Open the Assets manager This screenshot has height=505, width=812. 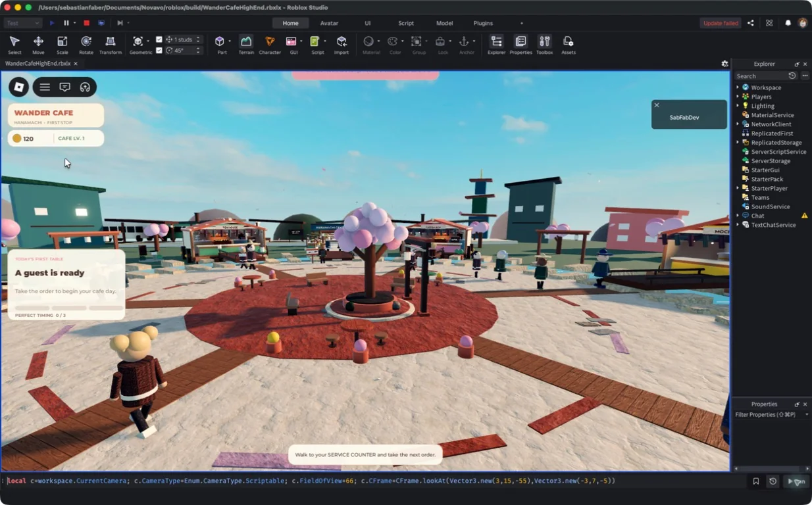[569, 45]
